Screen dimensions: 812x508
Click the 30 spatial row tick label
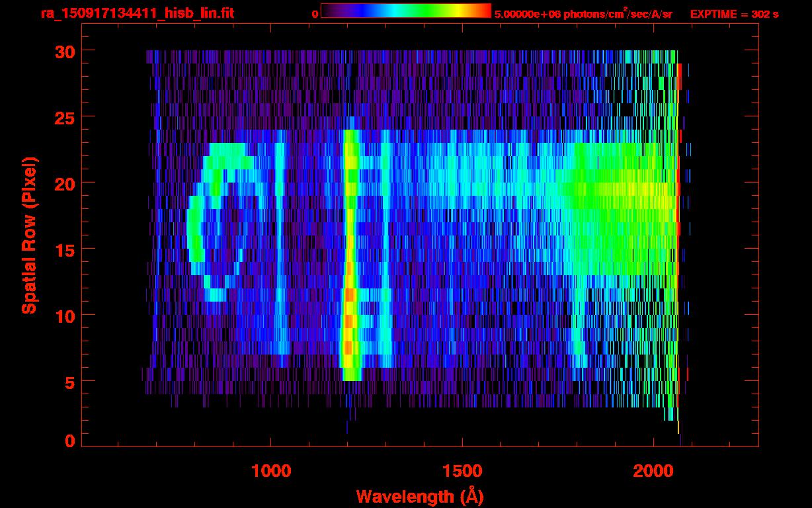[x=63, y=50]
